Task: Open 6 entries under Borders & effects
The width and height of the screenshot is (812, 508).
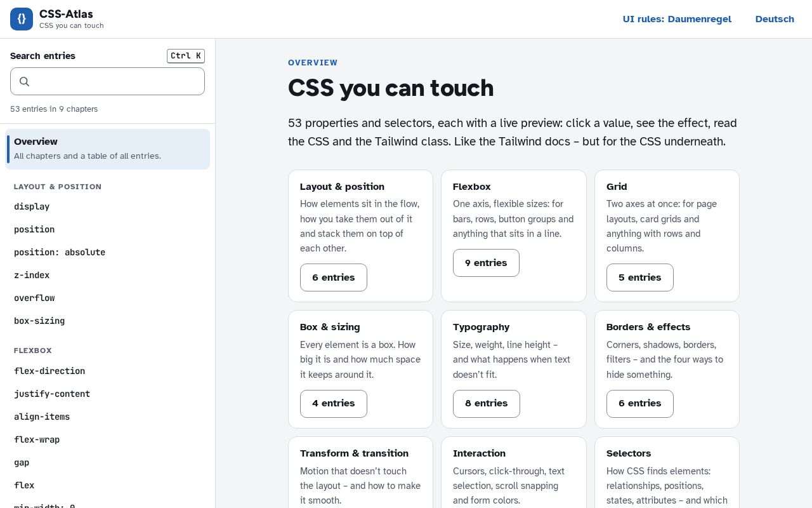Action: click(x=640, y=404)
